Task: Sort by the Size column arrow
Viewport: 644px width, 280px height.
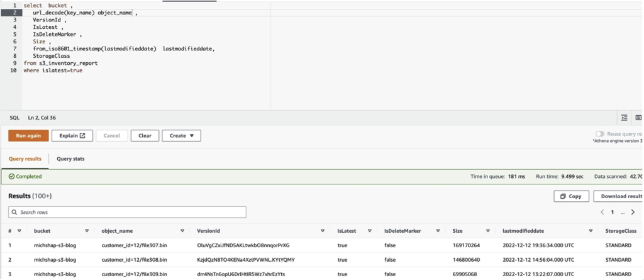Action: 488,231
